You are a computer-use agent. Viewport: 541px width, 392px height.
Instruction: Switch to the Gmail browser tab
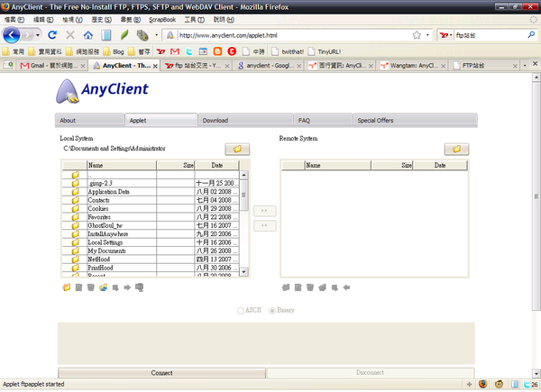pyautogui.click(x=53, y=66)
